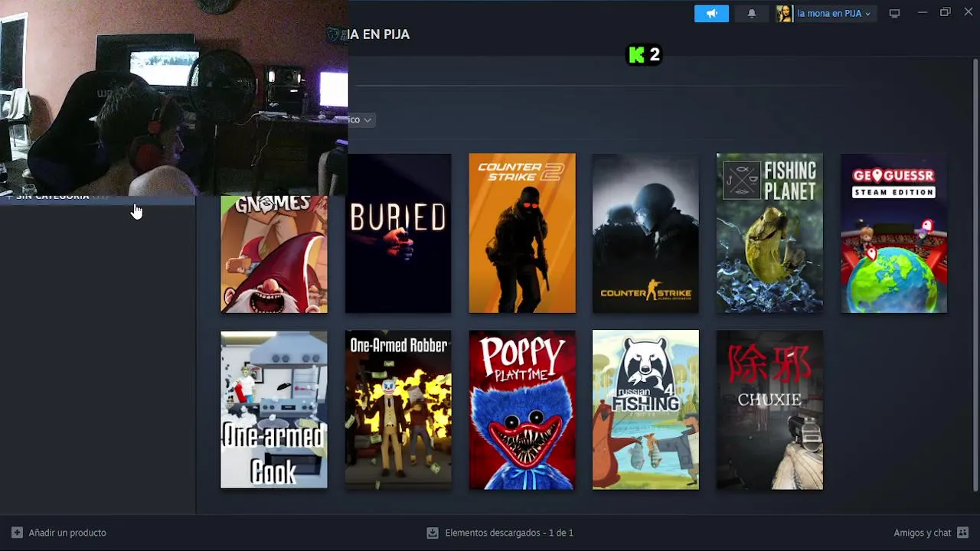This screenshot has width=980, height=551.
Task: Click the friends and chat icon
Action: click(x=962, y=533)
